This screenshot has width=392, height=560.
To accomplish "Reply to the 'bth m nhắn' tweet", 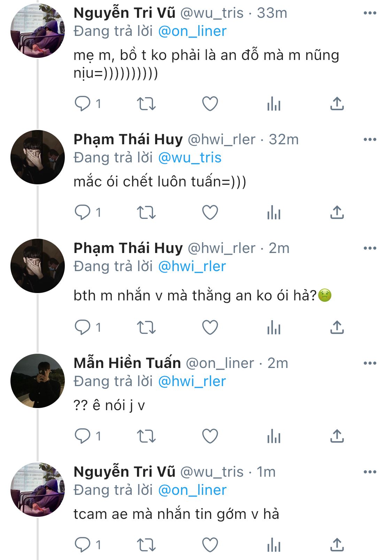I will [x=83, y=328].
